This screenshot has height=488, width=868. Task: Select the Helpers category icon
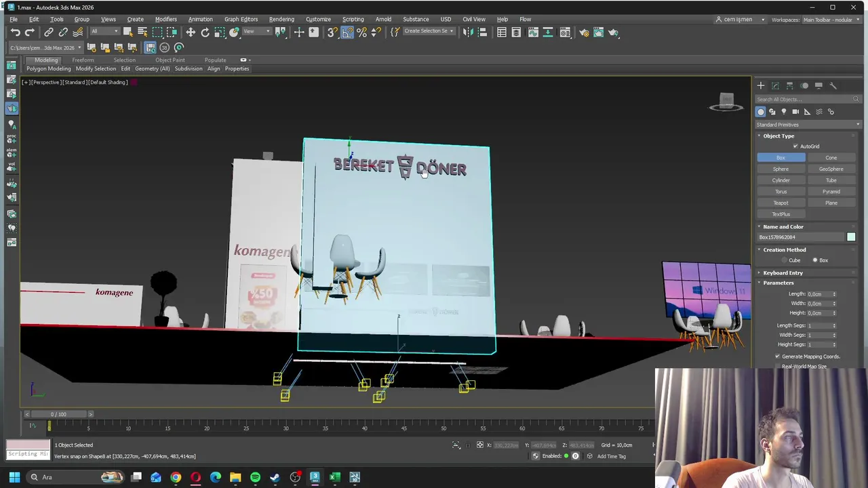click(x=807, y=112)
